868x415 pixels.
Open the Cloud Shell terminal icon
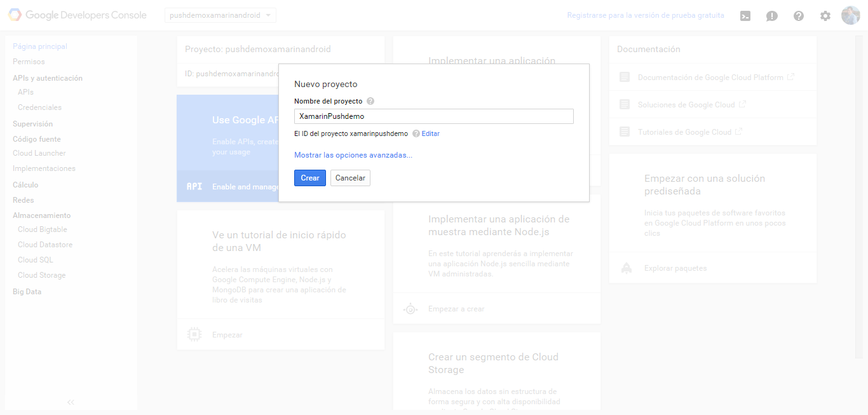coord(745,16)
